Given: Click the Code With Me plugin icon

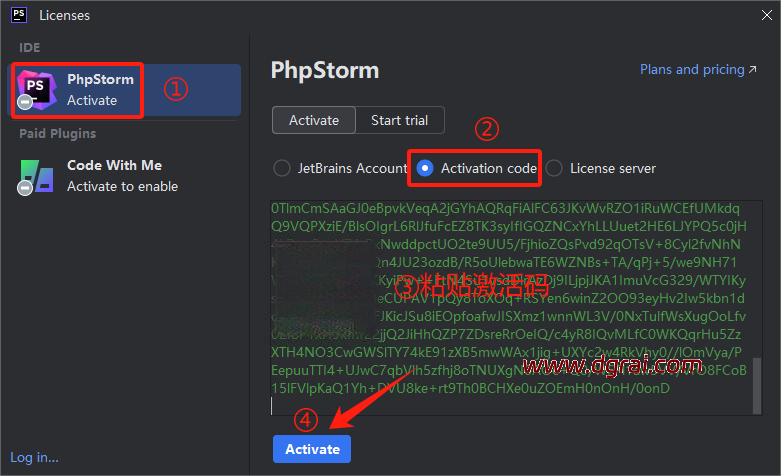Looking at the screenshot, I should coord(38,175).
